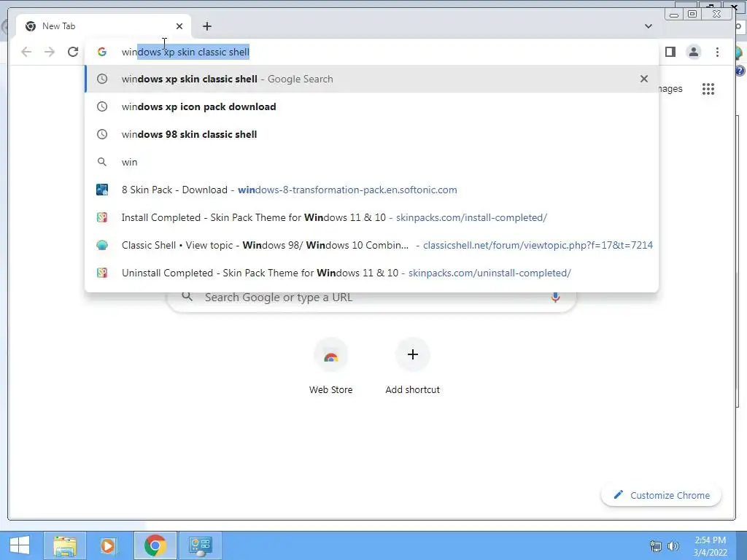Open the control panel taskbar icon

(200, 545)
